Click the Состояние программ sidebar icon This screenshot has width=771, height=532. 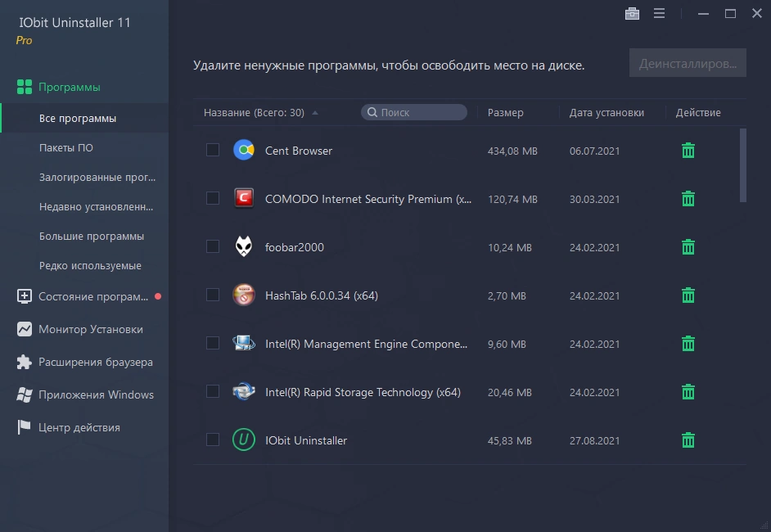[24, 296]
